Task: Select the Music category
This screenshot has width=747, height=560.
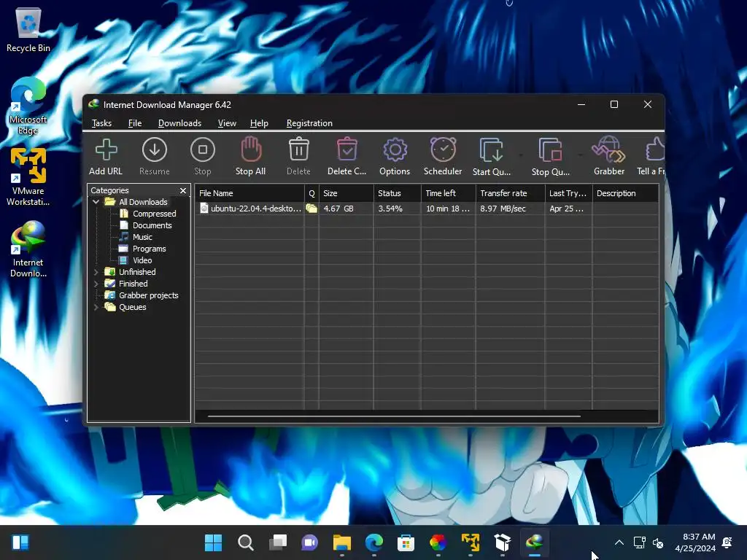Action: coord(142,237)
